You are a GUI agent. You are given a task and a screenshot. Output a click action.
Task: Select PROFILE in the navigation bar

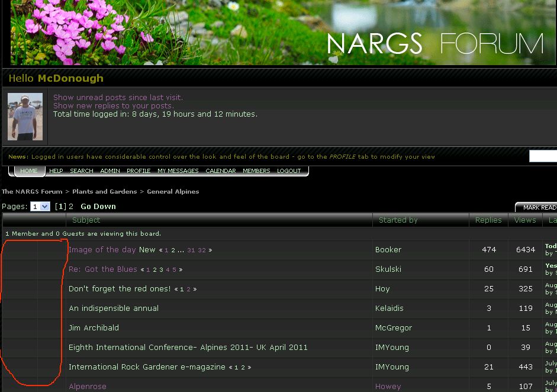click(139, 171)
